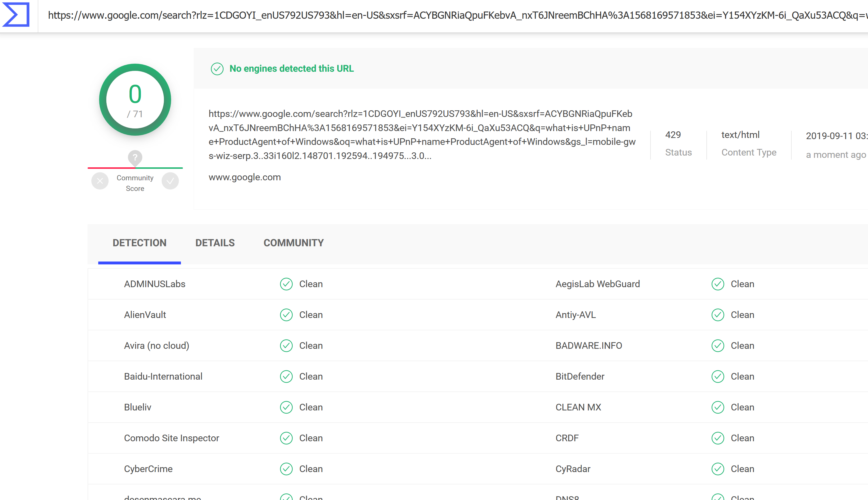This screenshot has height=500, width=868.
Task: Select the Clean check icon for AegisLab WebGuard
Action: click(718, 284)
